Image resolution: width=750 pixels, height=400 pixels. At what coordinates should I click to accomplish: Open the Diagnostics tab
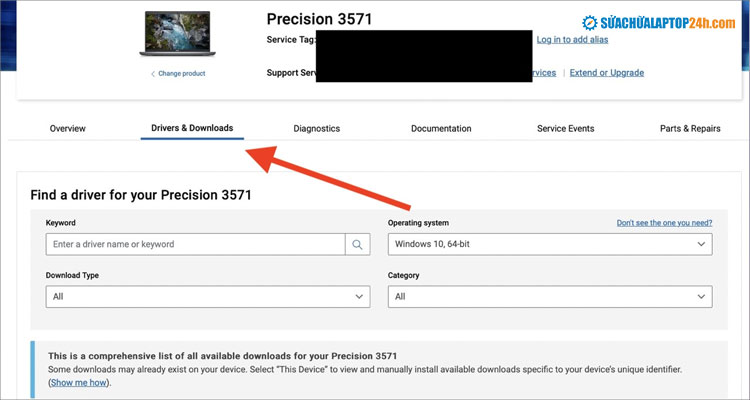click(x=317, y=129)
